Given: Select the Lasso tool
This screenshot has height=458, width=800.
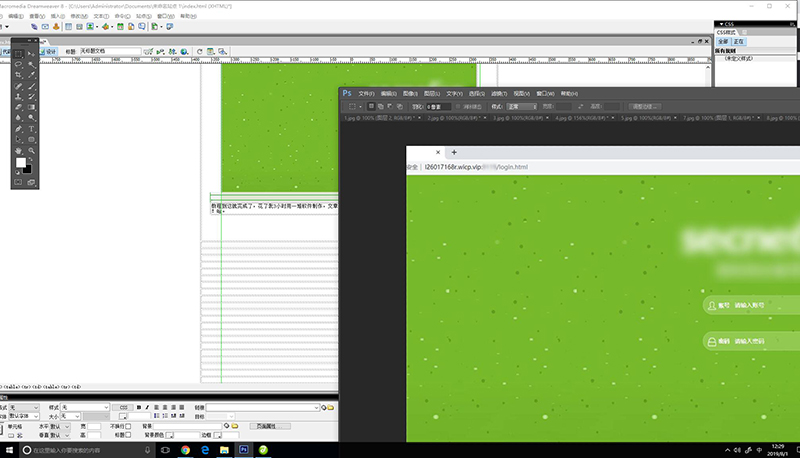Looking at the screenshot, I should click(19, 63).
